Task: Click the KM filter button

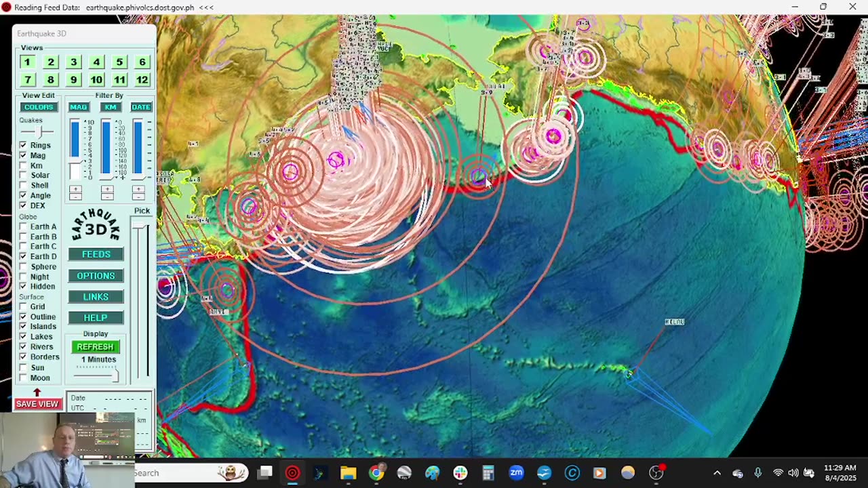Action: (110, 107)
